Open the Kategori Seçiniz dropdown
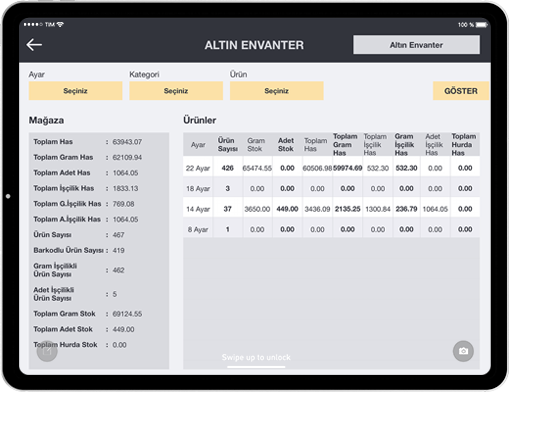The image size is (550, 434). [x=176, y=91]
